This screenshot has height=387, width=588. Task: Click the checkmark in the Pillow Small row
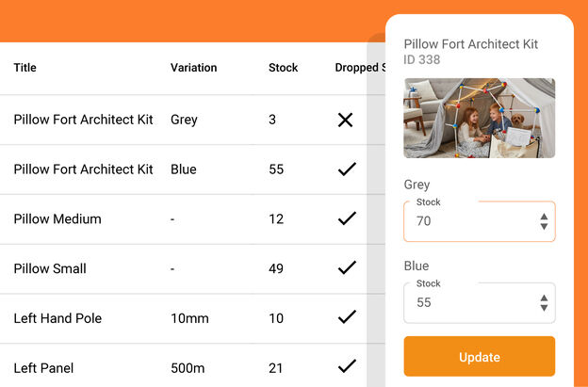(347, 268)
